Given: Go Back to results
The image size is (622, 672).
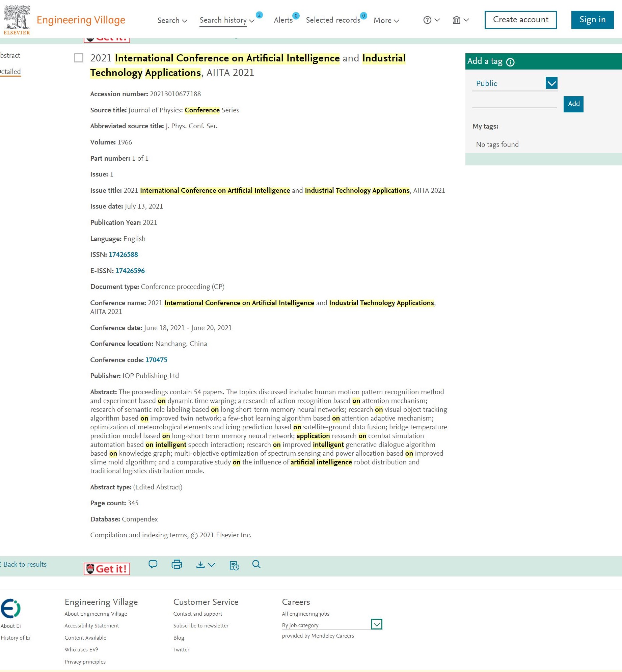Looking at the screenshot, I should click(24, 564).
